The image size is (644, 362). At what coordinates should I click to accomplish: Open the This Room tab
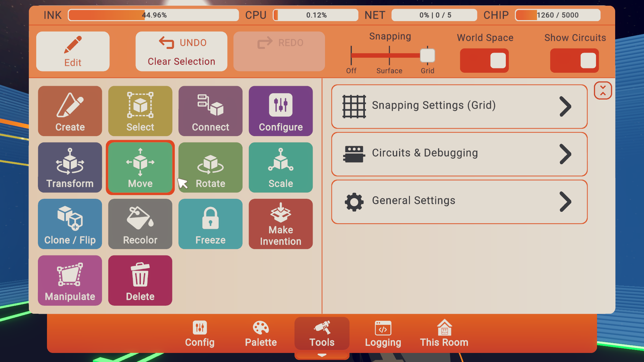[444, 334]
